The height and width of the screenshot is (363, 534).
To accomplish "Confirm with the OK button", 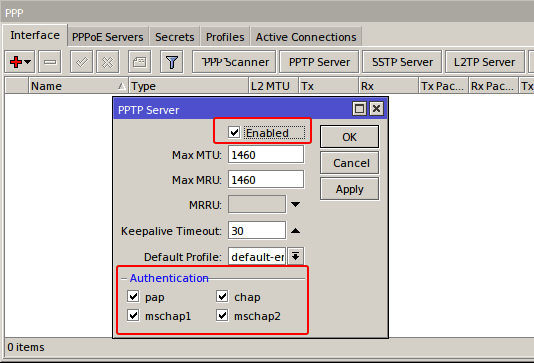I will click(x=349, y=137).
